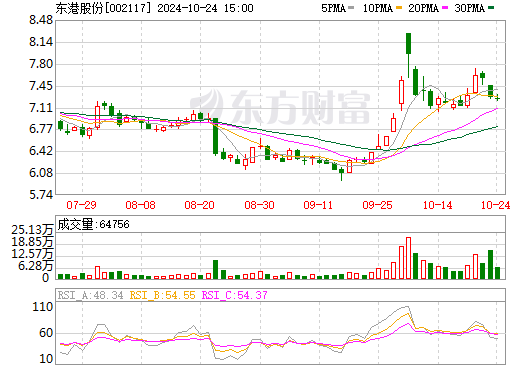Click the 6.77 price axis label
Screen dimensions: 520x365
pyautogui.click(x=41, y=129)
